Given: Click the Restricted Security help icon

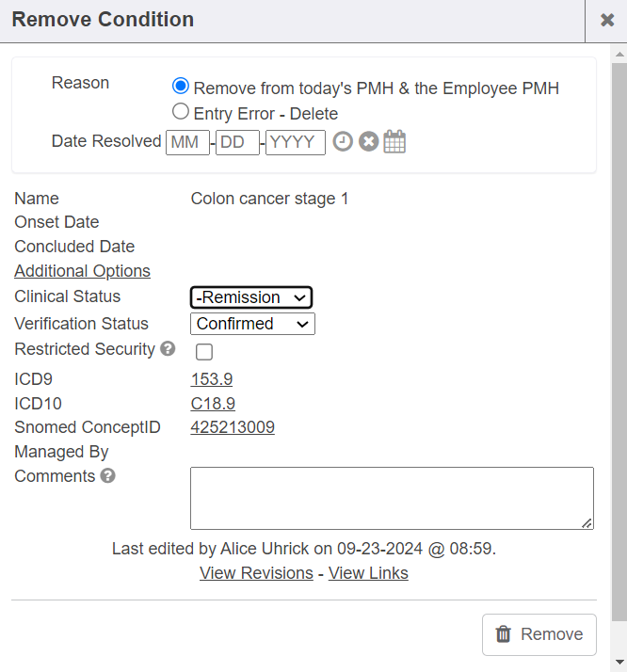Looking at the screenshot, I should coord(168,349).
